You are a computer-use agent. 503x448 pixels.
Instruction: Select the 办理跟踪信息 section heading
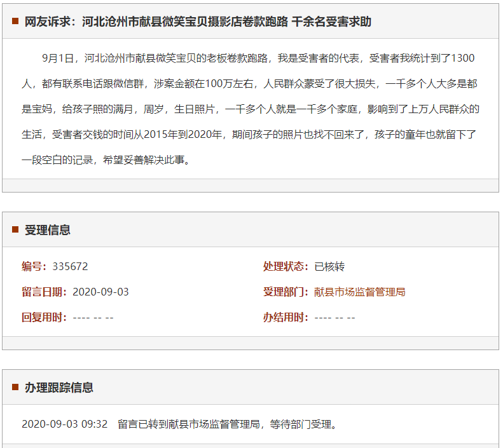[x=59, y=387]
